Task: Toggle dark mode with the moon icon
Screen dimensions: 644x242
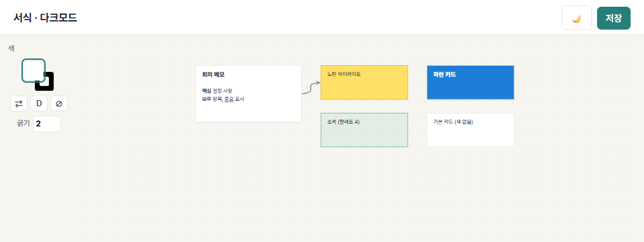Action: [x=576, y=18]
